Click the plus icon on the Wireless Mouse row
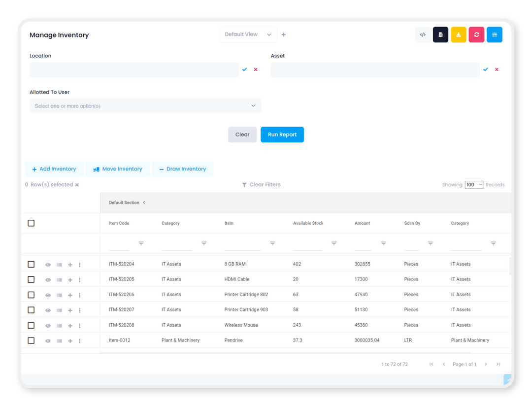This screenshot has width=532, height=406. click(69, 325)
